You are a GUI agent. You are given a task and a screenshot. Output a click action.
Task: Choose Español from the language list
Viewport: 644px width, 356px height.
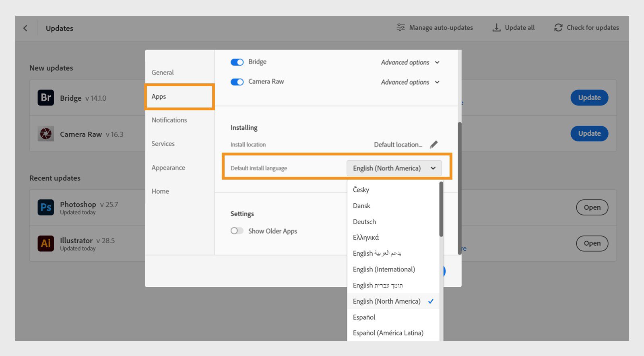[393, 317]
